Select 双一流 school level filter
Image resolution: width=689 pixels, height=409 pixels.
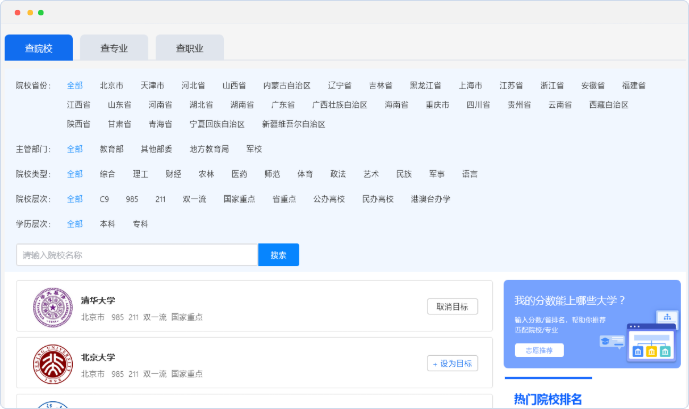(x=195, y=199)
